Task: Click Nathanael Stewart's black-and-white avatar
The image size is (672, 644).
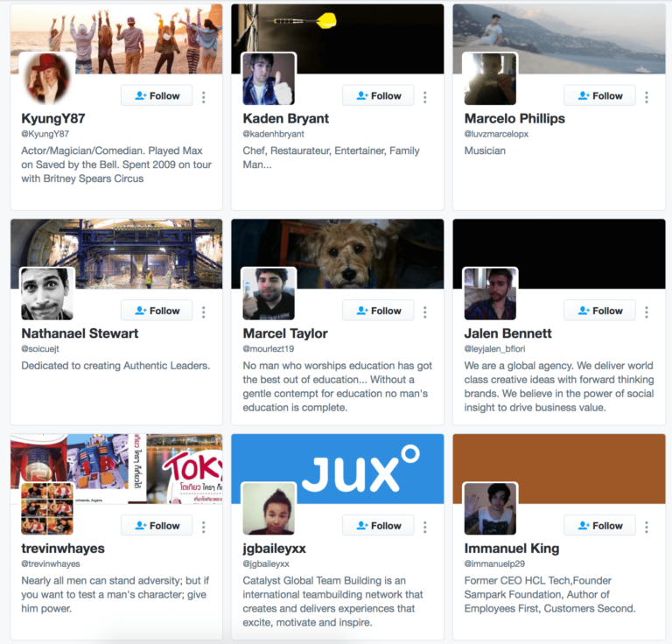Action: 47,293
